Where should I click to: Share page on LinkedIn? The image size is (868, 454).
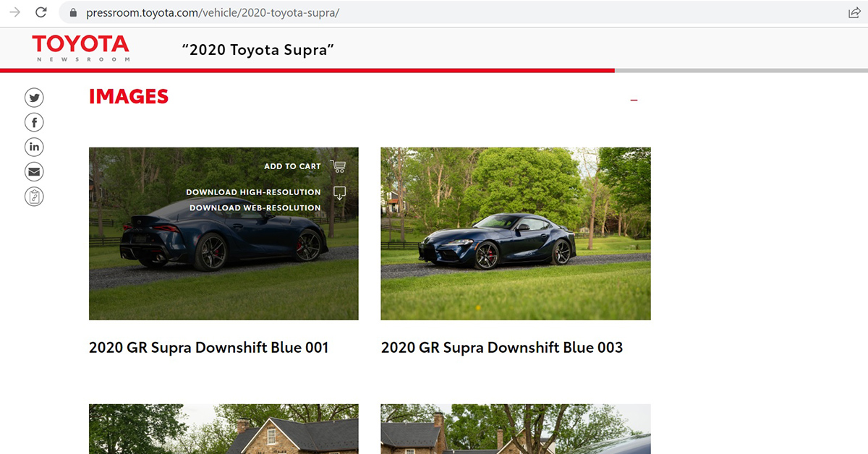[34, 147]
